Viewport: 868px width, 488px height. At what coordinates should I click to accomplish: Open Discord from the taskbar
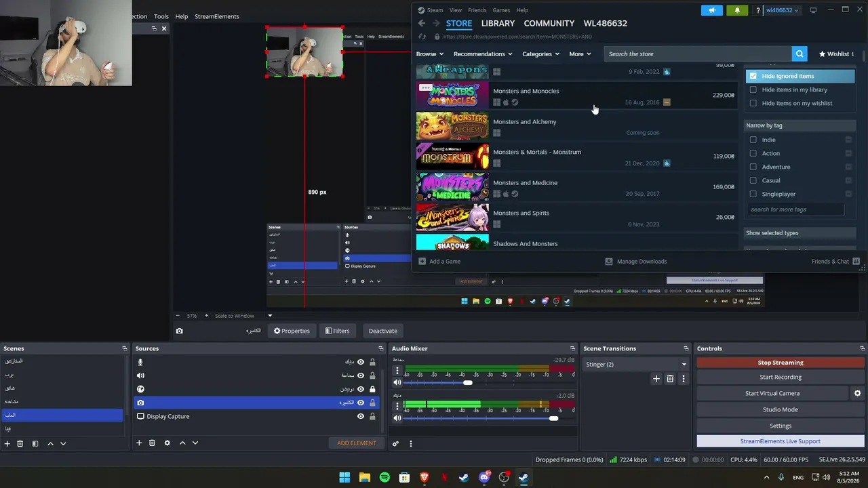tap(484, 477)
